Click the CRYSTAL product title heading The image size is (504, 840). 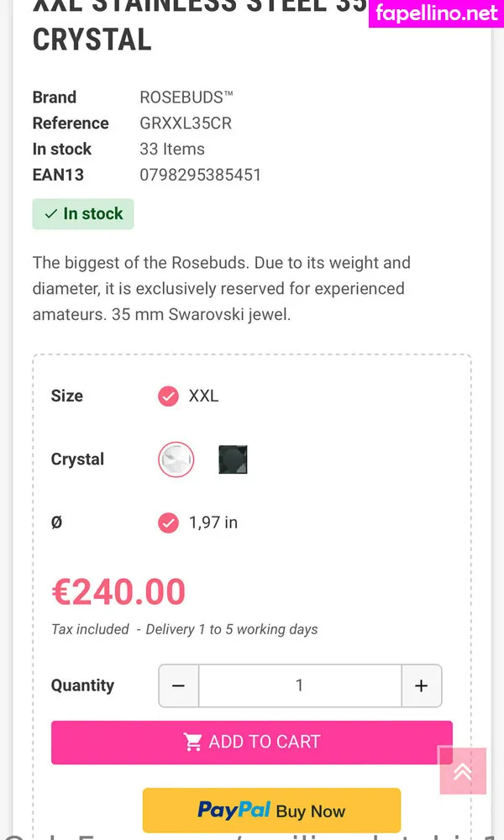(x=92, y=39)
